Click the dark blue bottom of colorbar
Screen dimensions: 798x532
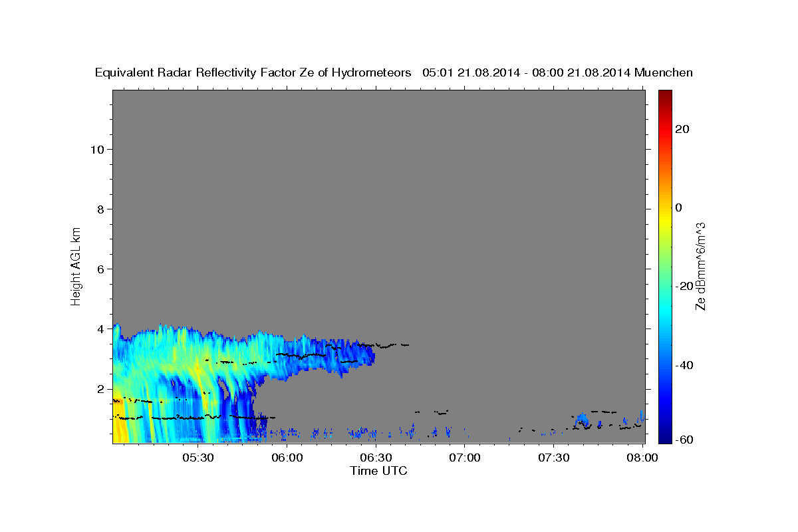[x=665, y=436]
